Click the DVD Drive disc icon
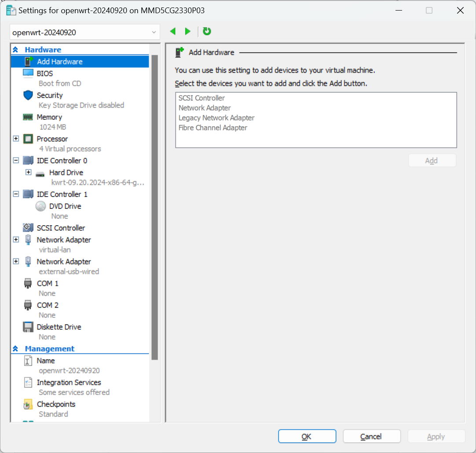 coord(40,206)
